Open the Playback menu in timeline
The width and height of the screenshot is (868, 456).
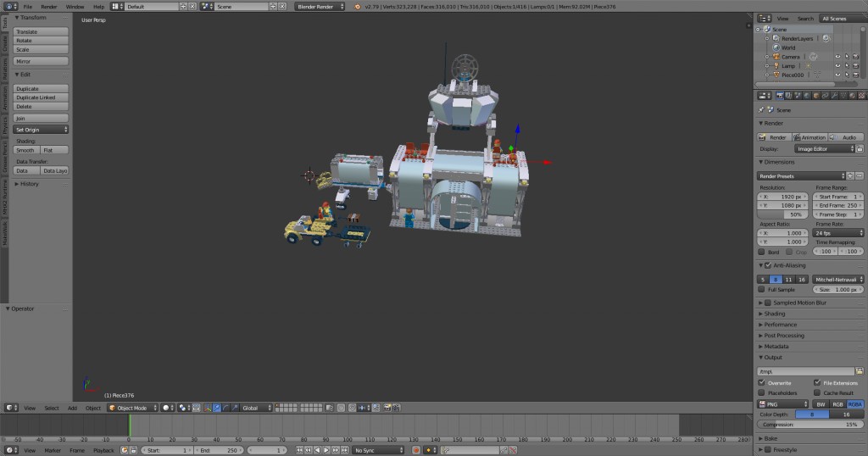103,450
